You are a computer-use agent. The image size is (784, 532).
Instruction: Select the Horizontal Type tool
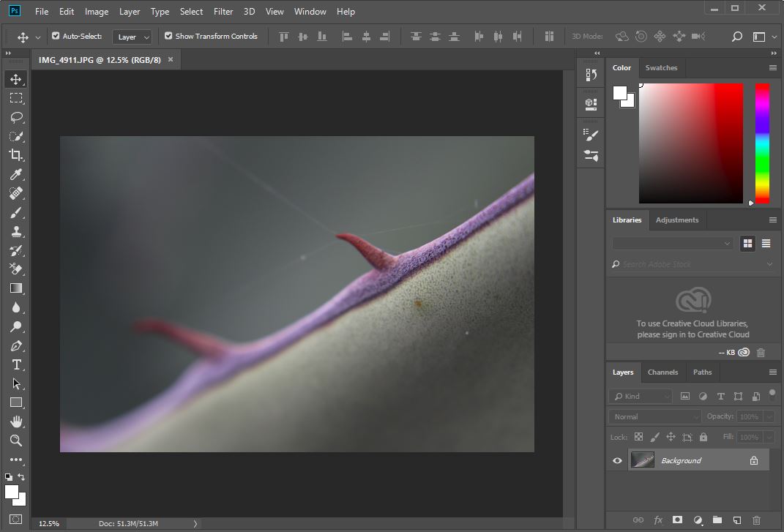tap(16, 364)
